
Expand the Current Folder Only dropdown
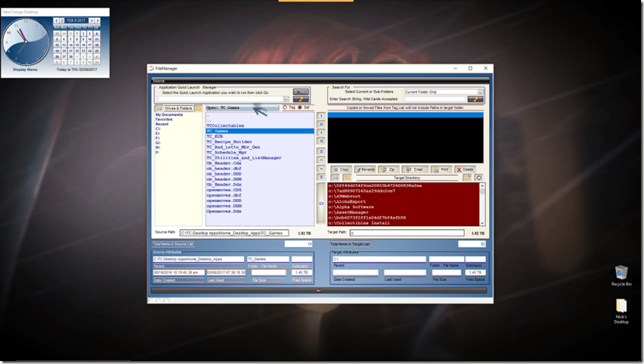(x=481, y=92)
